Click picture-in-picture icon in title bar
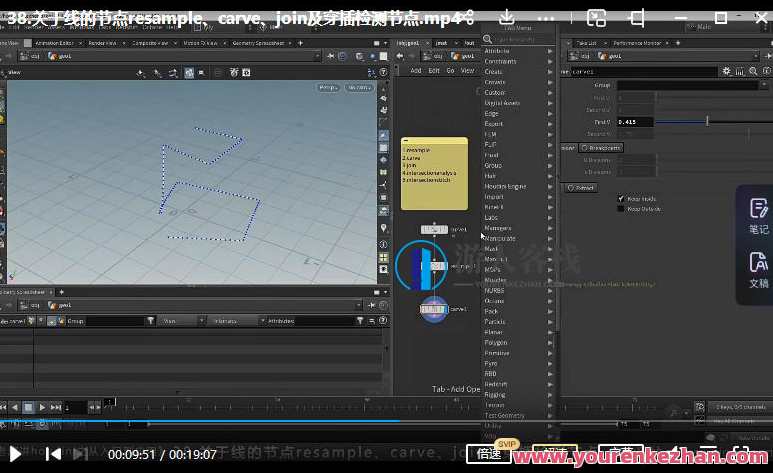This screenshot has width=773, height=473. pos(596,17)
